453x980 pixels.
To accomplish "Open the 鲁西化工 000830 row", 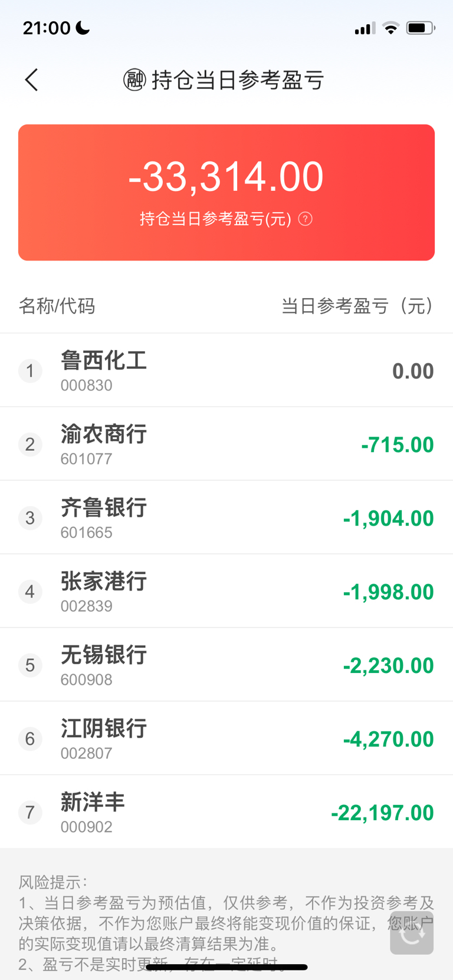I will (x=226, y=370).
